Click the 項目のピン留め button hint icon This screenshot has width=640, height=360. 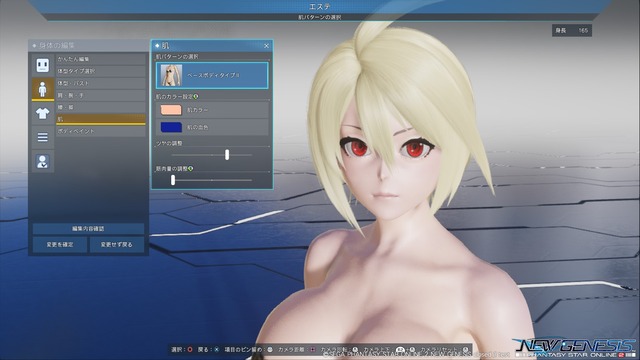click(270, 350)
